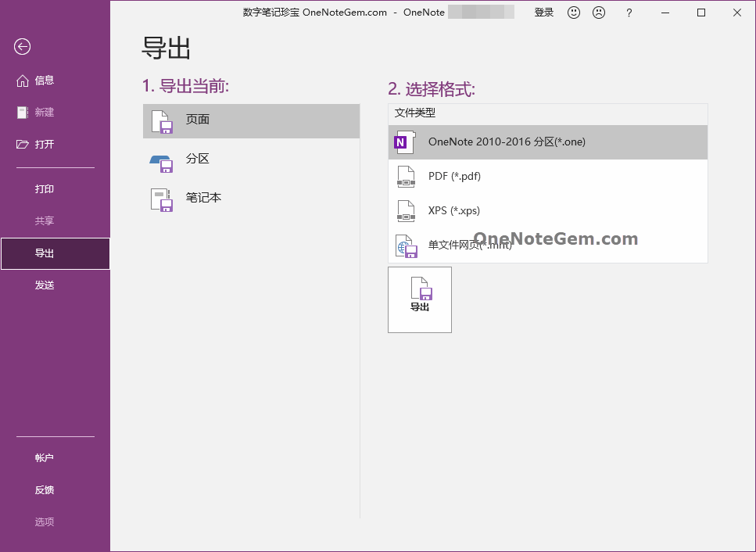Select OneNote 2010-2016 分区(*.one) format
Viewport: 756px width, 552px height.
(548, 142)
